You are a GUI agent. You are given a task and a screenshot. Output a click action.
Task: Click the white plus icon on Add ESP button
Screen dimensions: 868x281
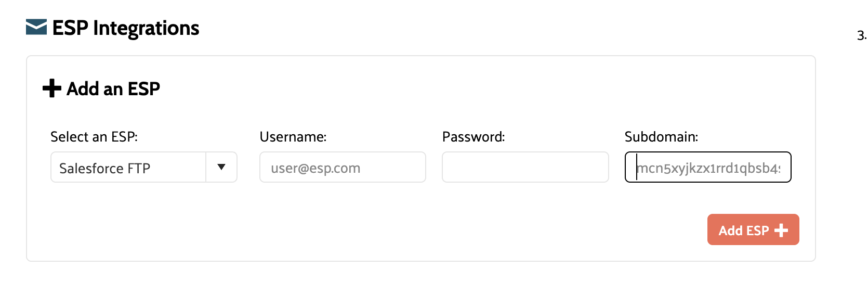coord(781,230)
